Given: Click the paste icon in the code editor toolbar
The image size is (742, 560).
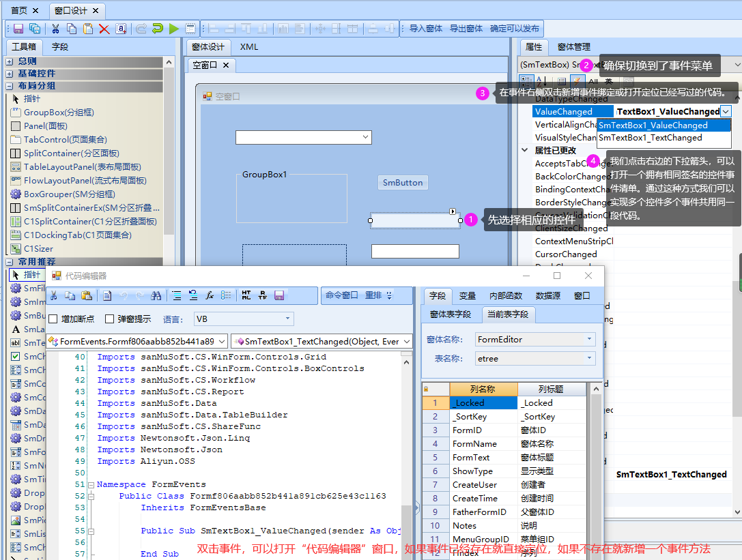Looking at the screenshot, I should pos(87,295).
